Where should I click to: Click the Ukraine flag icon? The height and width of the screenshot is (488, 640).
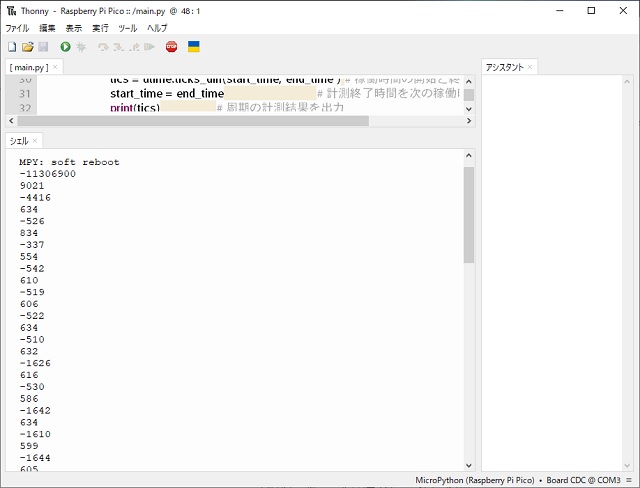point(194,47)
